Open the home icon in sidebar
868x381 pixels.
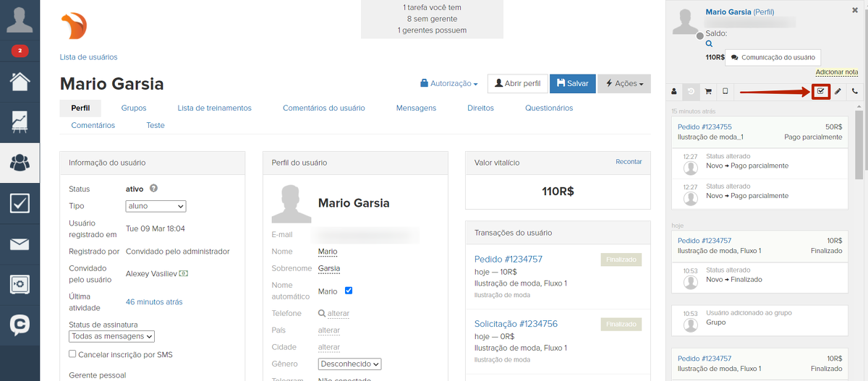click(x=20, y=81)
